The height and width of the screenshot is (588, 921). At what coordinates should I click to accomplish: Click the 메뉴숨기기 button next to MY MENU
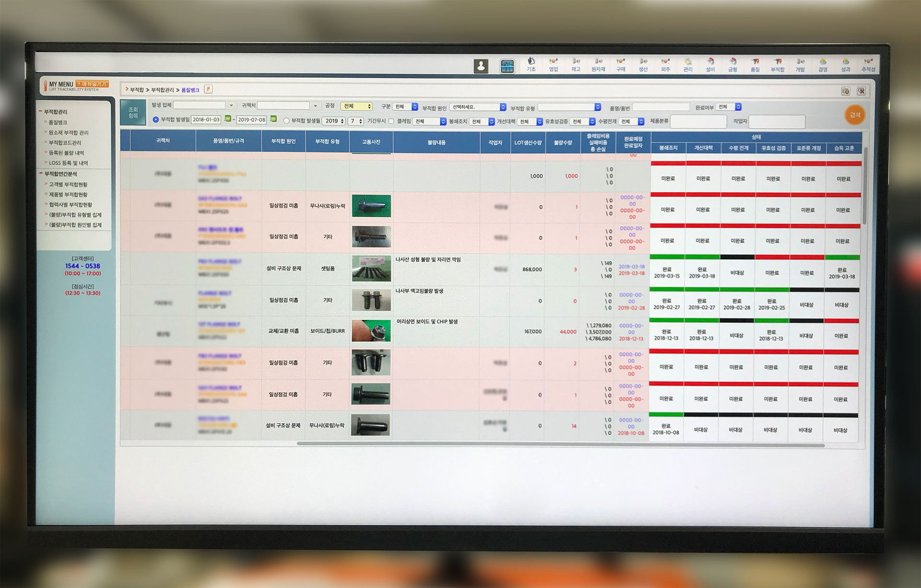point(92,84)
